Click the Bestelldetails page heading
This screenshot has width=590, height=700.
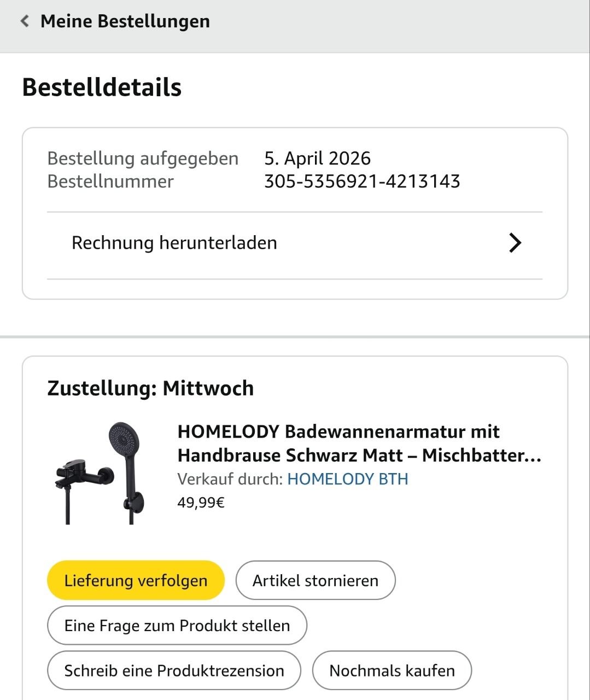pos(102,87)
